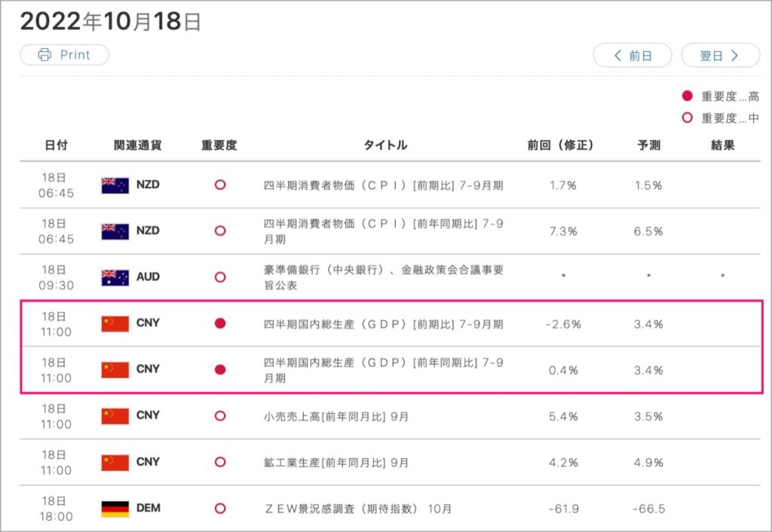Click the China flag in the GDP 前年同期比 row
The height and width of the screenshot is (532, 772).
pos(115,369)
